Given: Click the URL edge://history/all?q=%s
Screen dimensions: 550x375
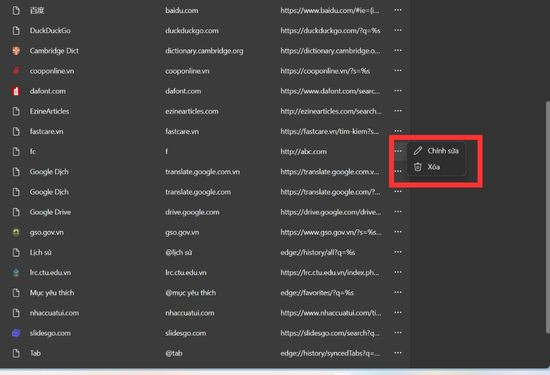Looking at the screenshot, I should (x=317, y=253).
